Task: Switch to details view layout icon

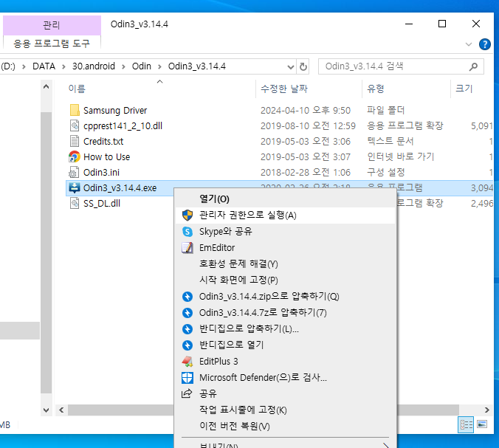Action: point(466,424)
